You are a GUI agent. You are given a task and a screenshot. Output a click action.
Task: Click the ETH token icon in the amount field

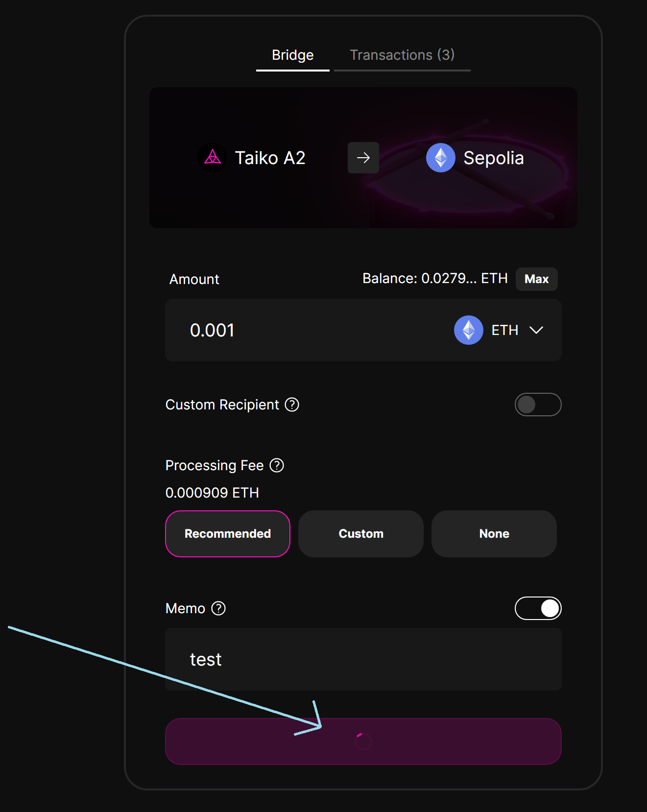[468, 330]
